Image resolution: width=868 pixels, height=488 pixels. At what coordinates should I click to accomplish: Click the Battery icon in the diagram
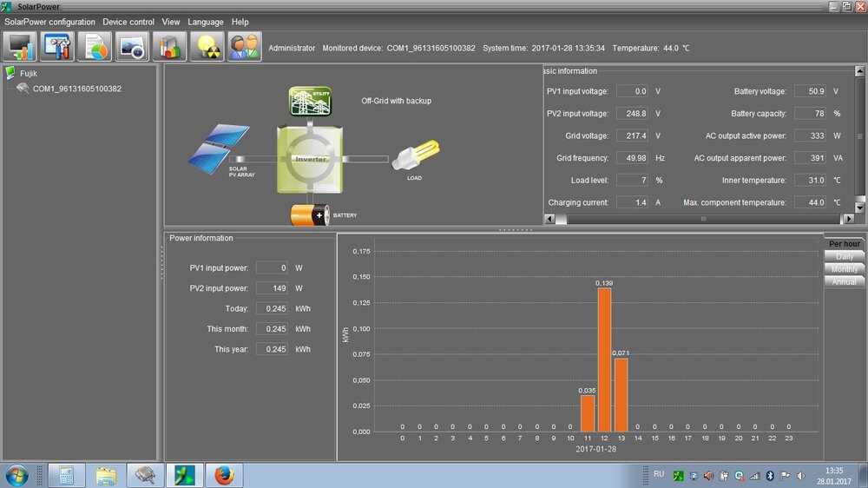point(309,214)
